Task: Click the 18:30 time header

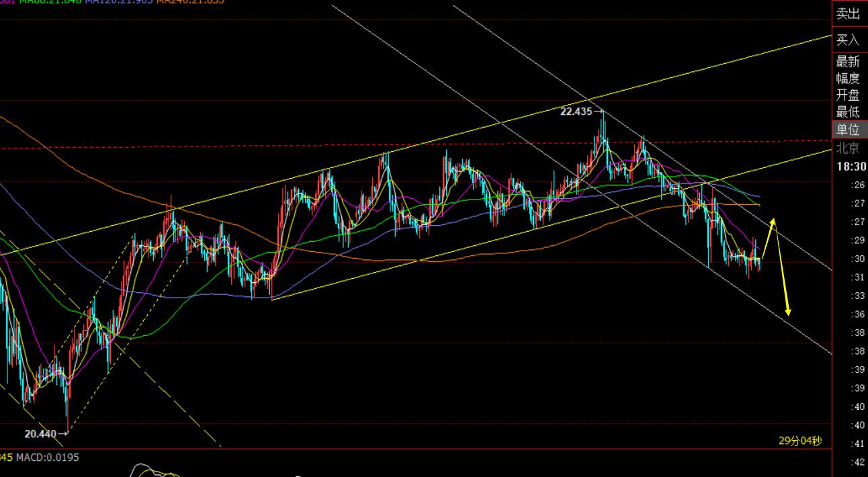Action: click(x=851, y=166)
